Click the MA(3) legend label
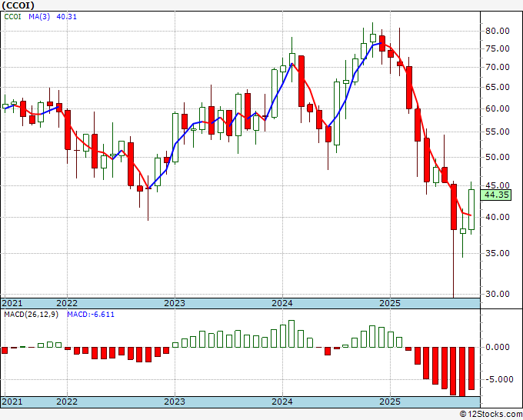The image size is (523, 420). [x=39, y=16]
